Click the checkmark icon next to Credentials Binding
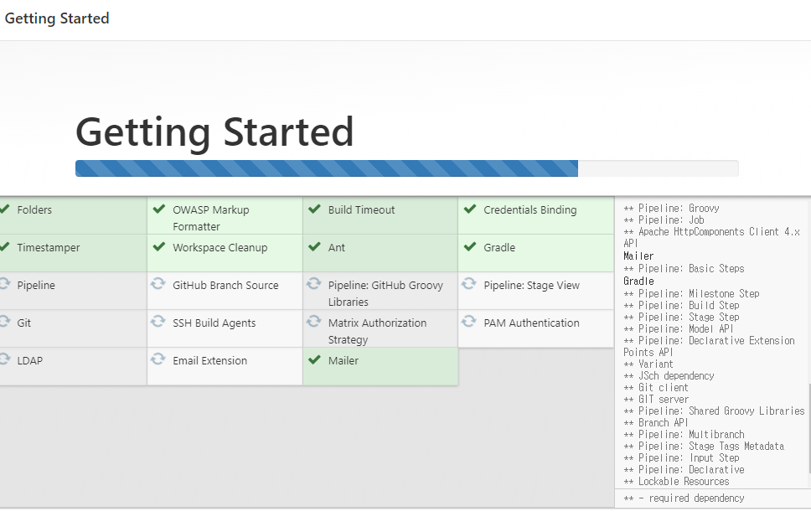This screenshot has width=811, height=532. [x=470, y=209]
